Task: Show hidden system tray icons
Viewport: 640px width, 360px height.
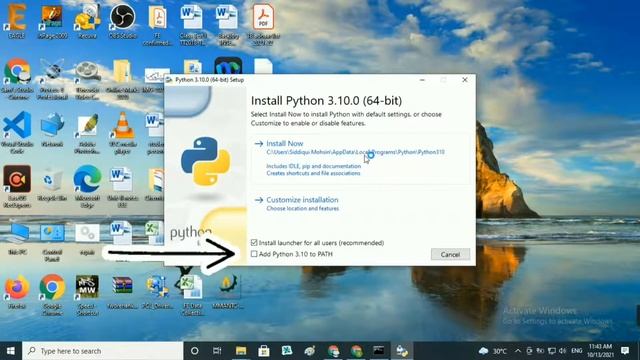Action: (518, 351)
